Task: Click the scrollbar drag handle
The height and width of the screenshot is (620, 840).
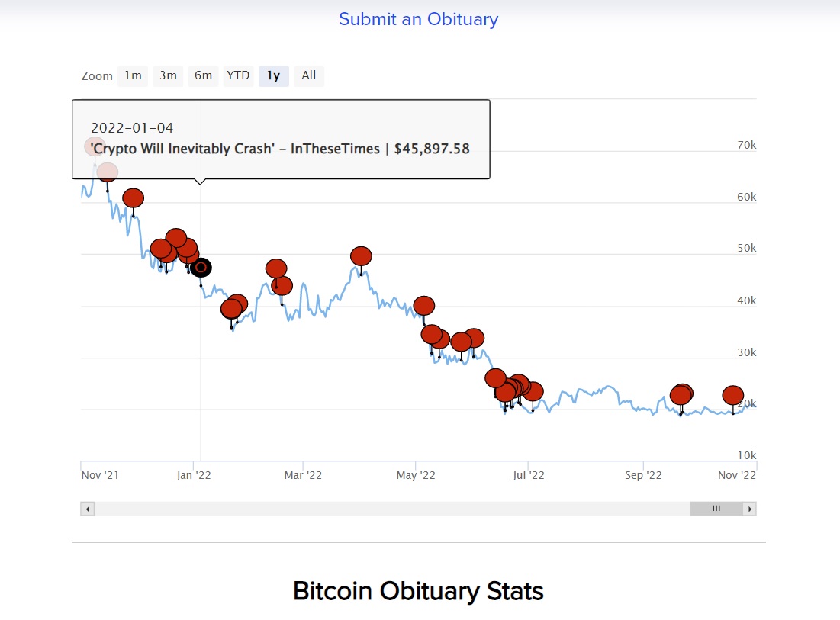Action: (x=716, y=508)
